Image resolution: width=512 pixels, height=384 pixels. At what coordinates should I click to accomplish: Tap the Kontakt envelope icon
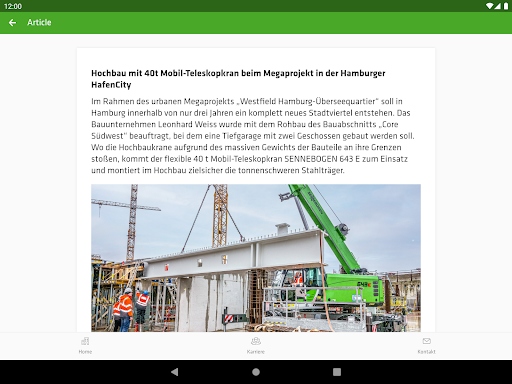pyautogui.click(x=427, y=341)
